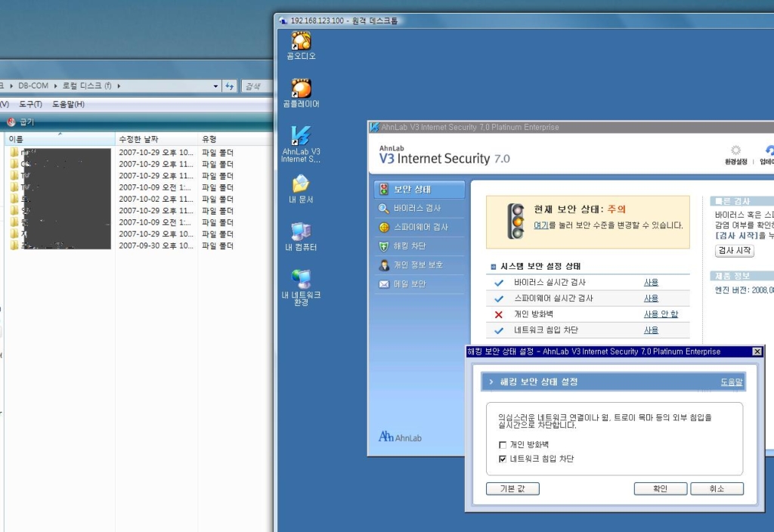Click the 스파이웨어 검사 target icon
The image size is (774, 532).
(x=383, y=227)
